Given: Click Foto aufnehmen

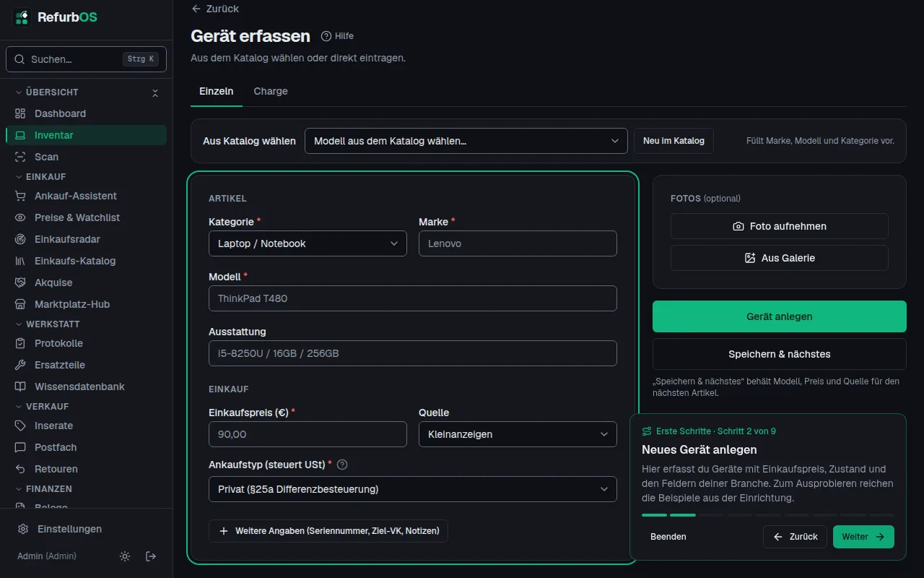Looking at the screenshot, I should click(780, 226).
